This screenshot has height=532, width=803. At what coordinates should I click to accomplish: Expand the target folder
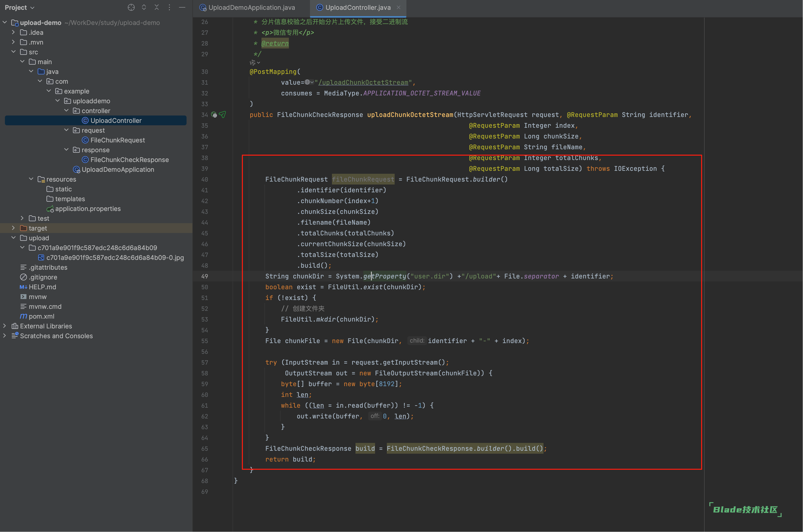13,228
